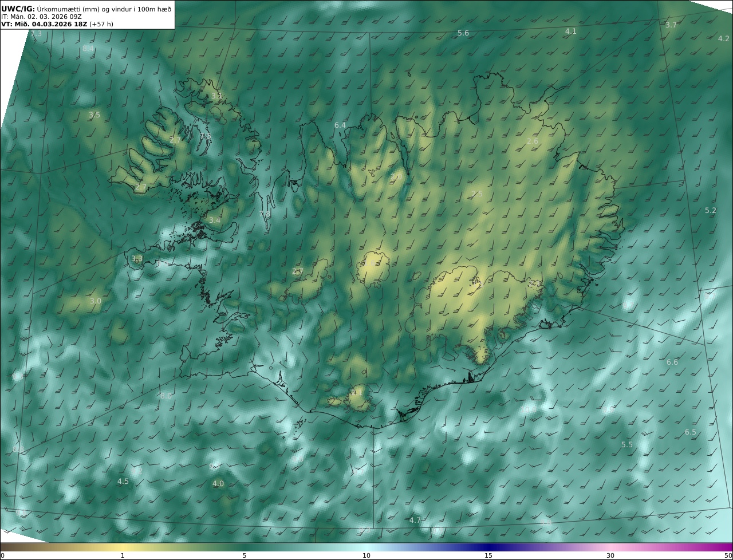Click the map value label "3.5"
Viewport: 733px width, 560px height.
click(x=94, y=115)
